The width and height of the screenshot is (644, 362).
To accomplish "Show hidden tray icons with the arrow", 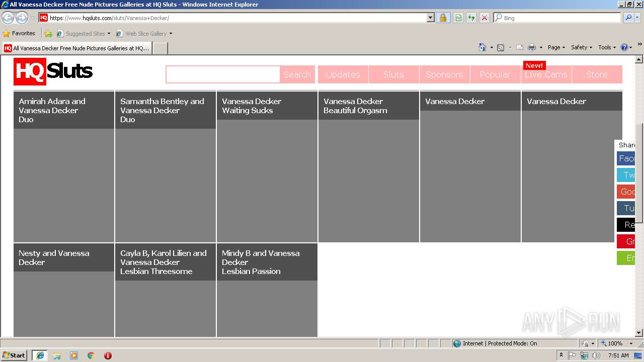I will pos(561,355).
